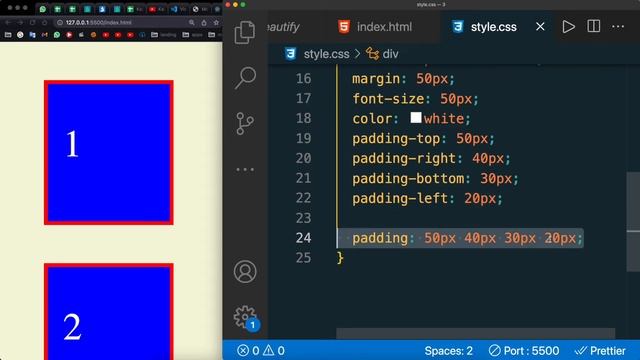Switch to the index.html tab

(x=375, y=27)
